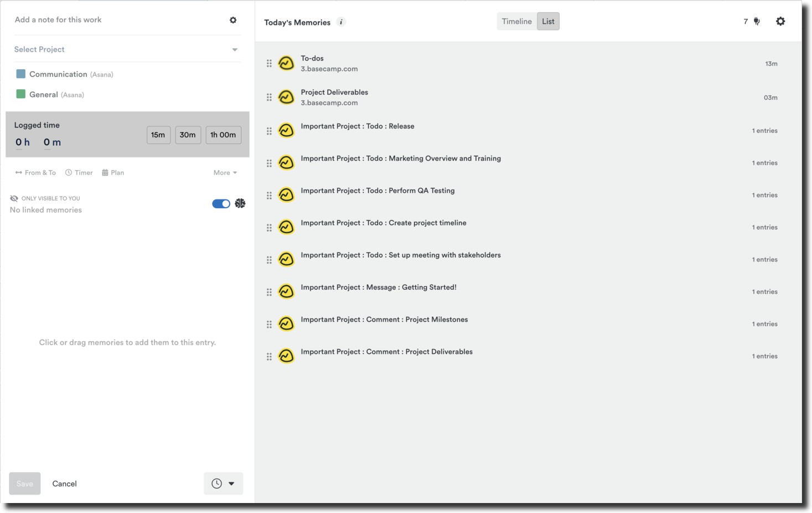Switch to the Timeline tab
Screen dimensions: 812x513
[516, 21]
